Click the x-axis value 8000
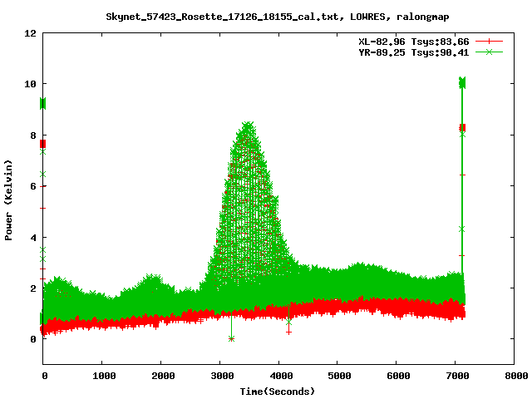 [516, 376]
